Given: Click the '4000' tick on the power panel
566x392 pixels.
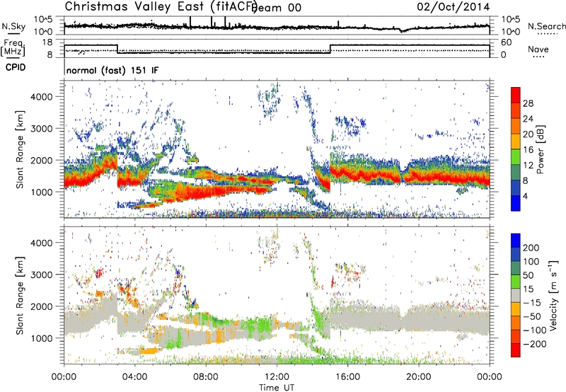Looking at the screenshot, I should tap(41, 97).
